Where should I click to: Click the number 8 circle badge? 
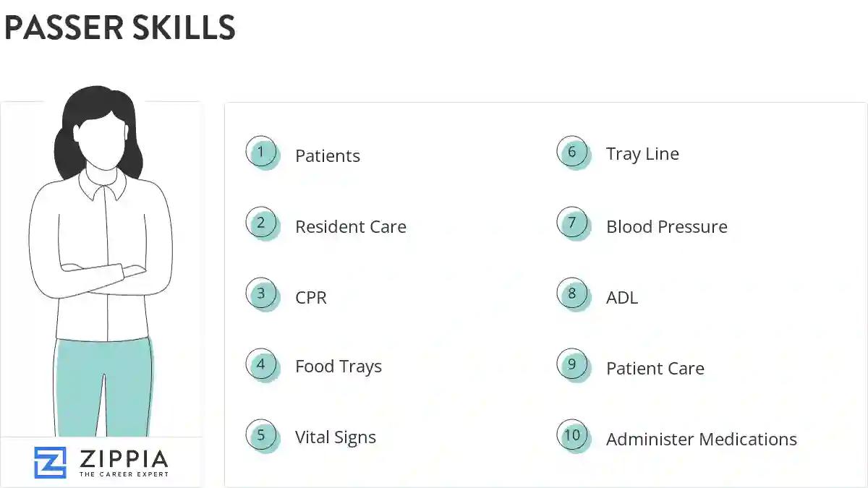(573, 294)
